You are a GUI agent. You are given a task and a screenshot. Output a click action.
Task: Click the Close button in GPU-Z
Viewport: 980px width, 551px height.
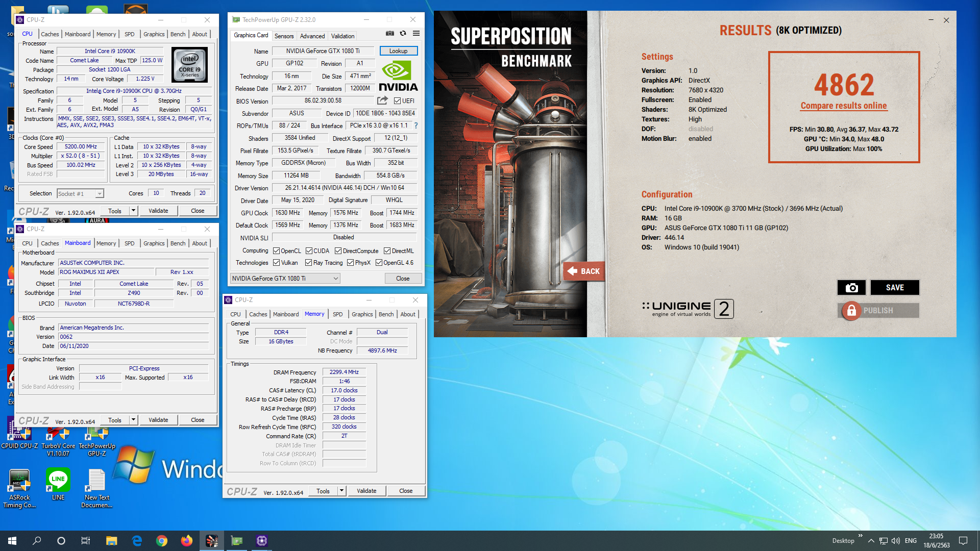tap(403, 279)
